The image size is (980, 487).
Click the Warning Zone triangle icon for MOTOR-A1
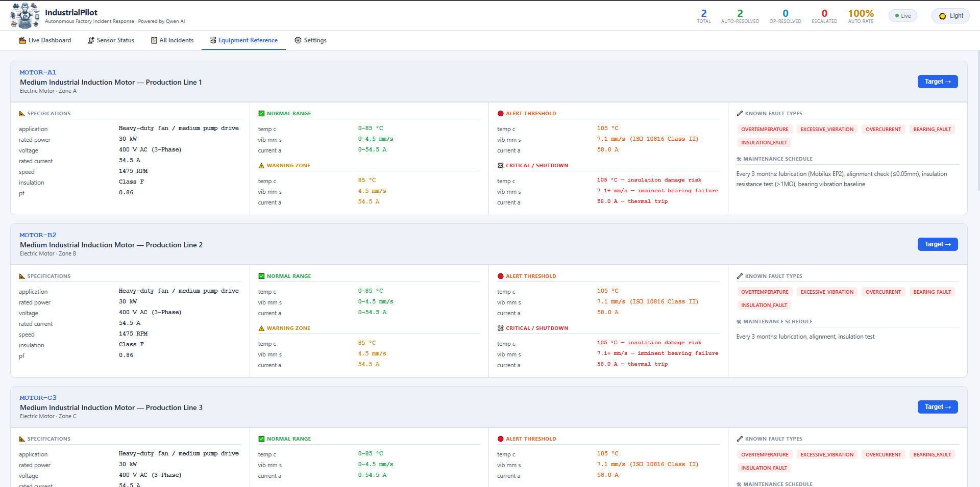(261, 166)
